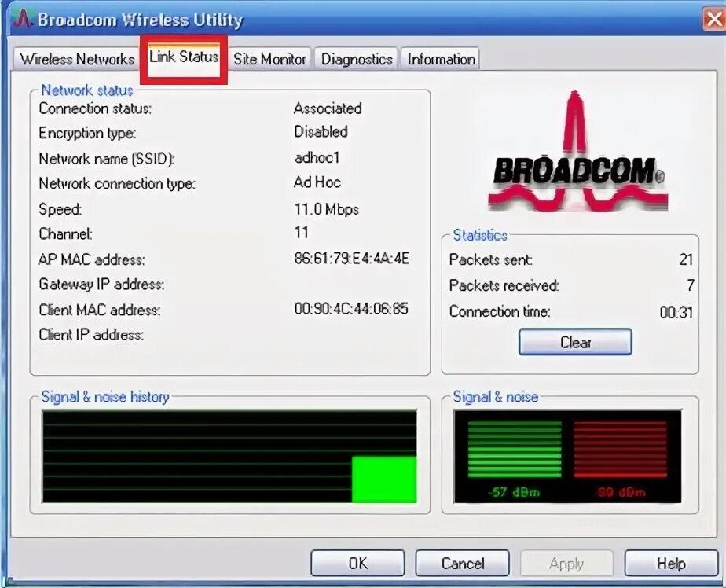The image size is (726, 588).
Task: Click the Packets sent label
Action: tap(491, 259)
